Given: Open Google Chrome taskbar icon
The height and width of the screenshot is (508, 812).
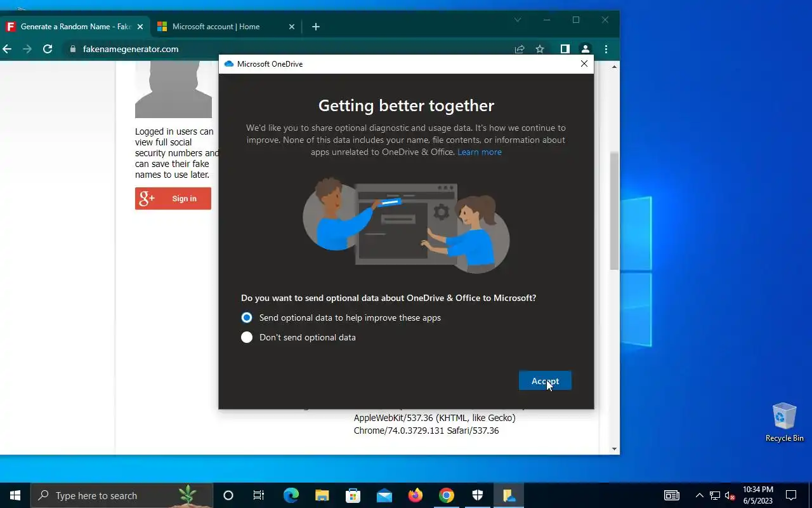Looking at the screenshot, I should point(447,495).
